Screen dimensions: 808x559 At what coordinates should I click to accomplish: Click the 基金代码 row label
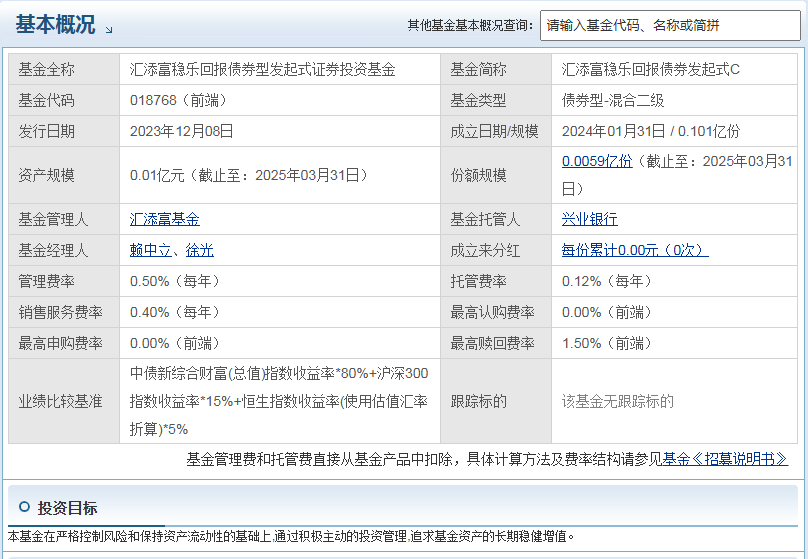[x=46, y=100]
